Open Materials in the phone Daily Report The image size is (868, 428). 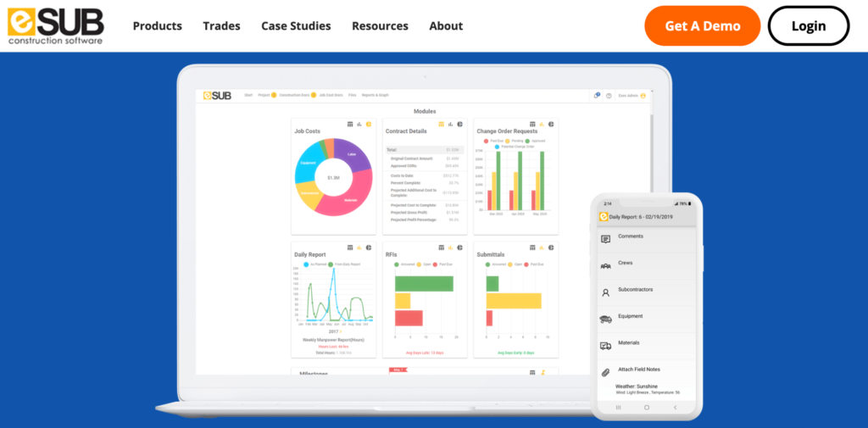click(x=647, y=345)
